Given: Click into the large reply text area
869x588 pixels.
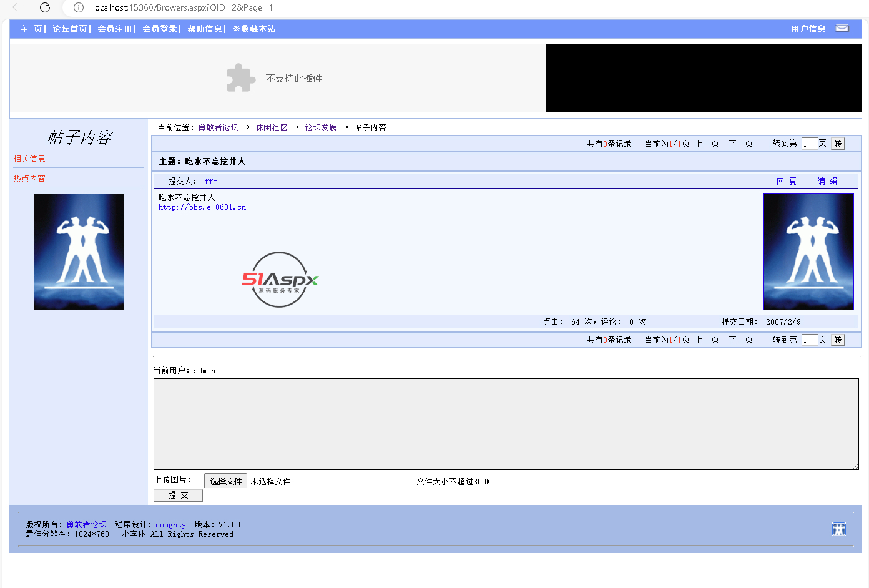Looking at the screenshot, I should click(506, 424).
